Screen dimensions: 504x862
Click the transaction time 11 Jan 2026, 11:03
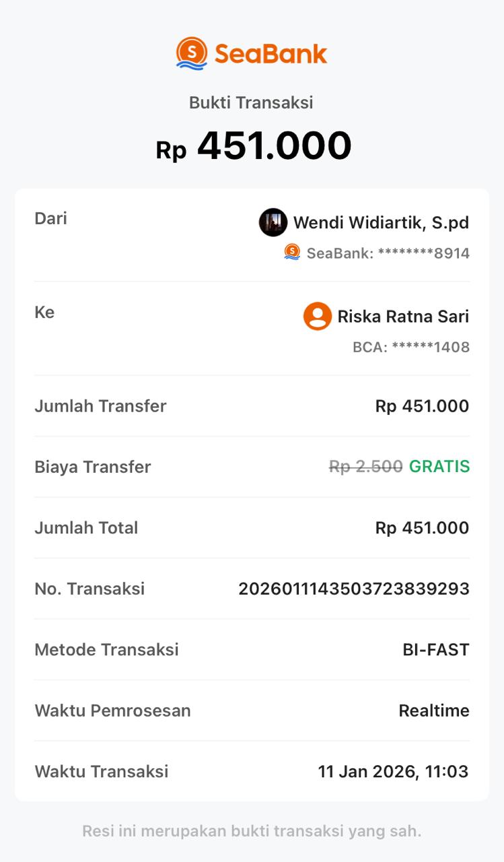(393, 771)
